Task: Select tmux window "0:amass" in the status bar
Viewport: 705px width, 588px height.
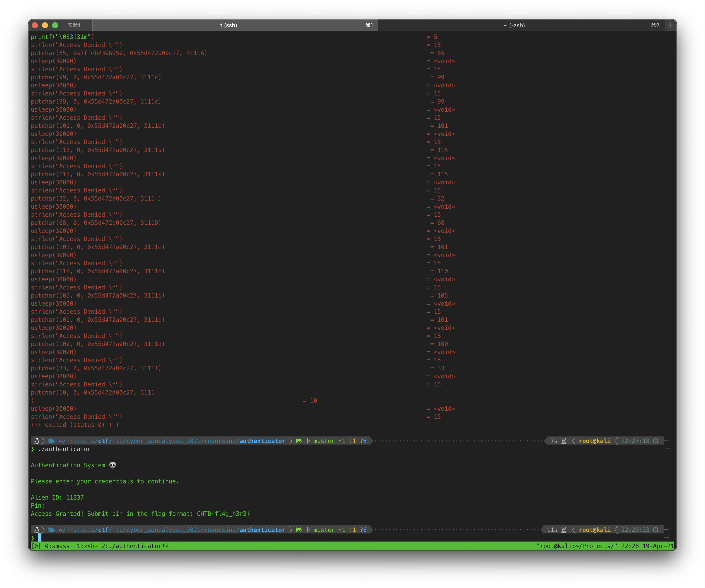Action: pyautogui.click(x=57, y=546)
